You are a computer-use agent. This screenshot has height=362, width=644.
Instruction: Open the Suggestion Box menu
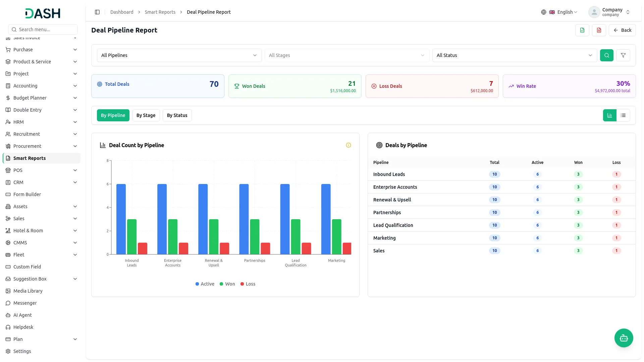click(x=42, y=279)
